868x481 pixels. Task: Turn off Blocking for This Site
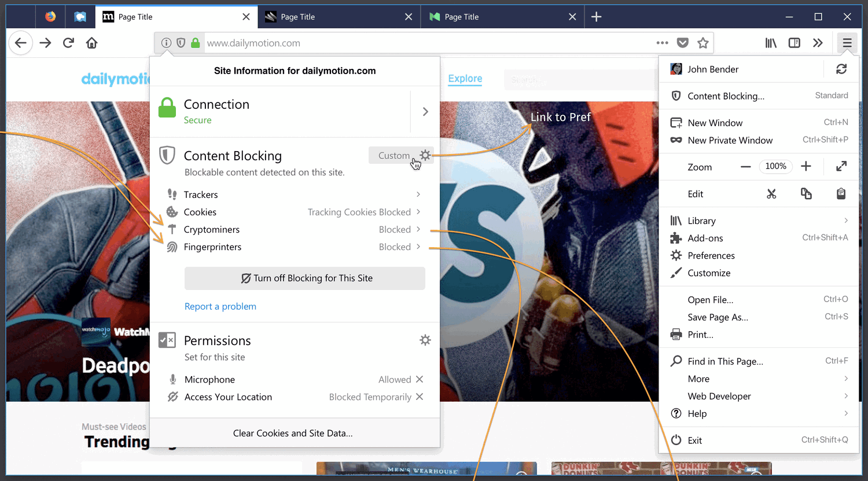coord(305,278)
